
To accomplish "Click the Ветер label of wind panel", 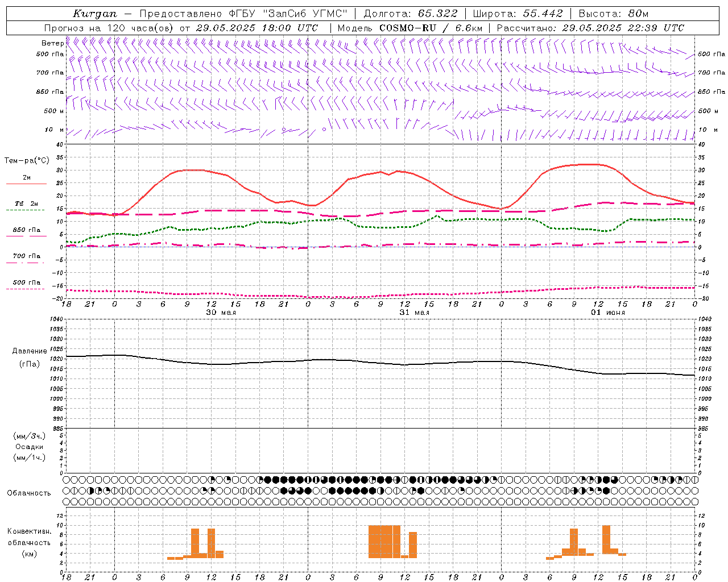I will [x=52, y=43].
